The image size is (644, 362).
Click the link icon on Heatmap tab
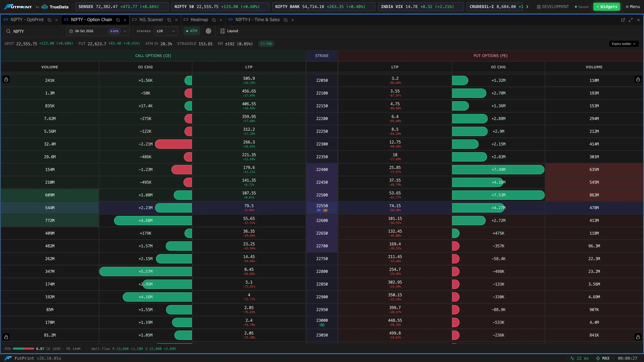click(186, 19)
